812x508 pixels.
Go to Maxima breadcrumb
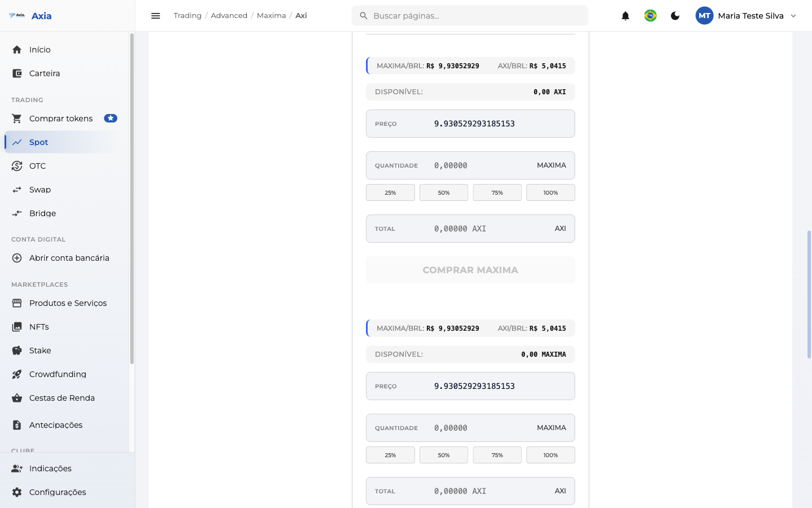coord(271,16)
